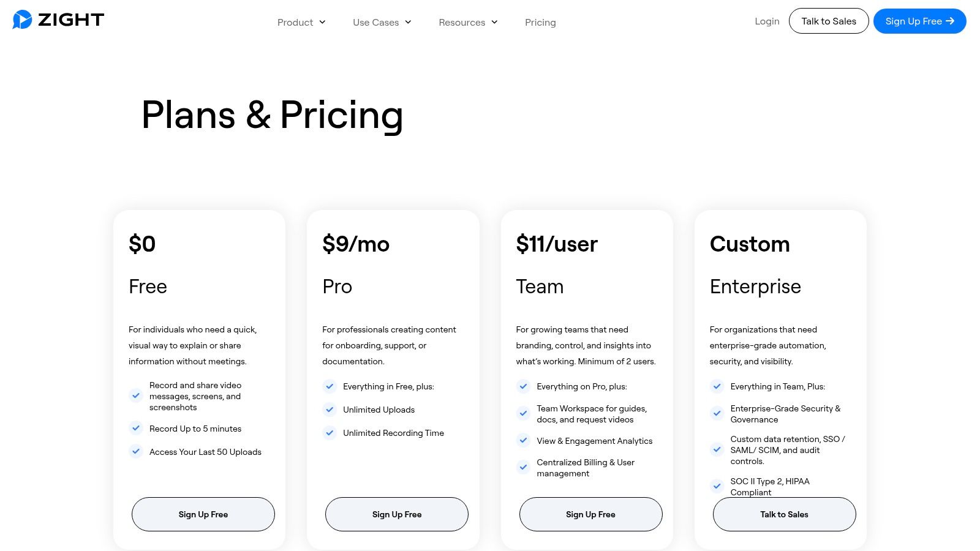Click Sign Up Free under the Free plan
This screenshot has width=980, height=551.
click(x=203, y=514)
